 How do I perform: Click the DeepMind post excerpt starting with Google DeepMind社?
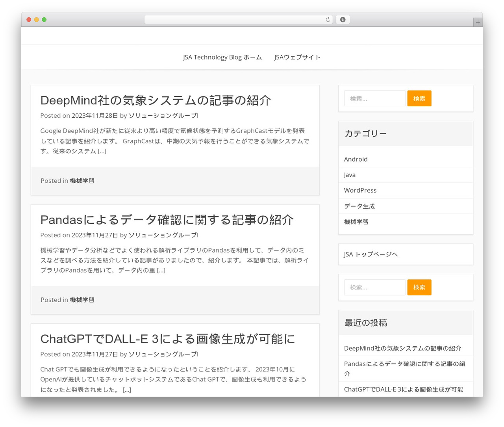click(175, 141)
